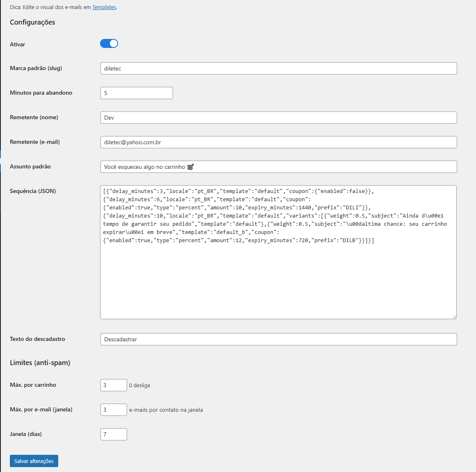Viewport: 476px width, 472px height.
Task: Click the Assunto padrão label
Action: (30, 166)
